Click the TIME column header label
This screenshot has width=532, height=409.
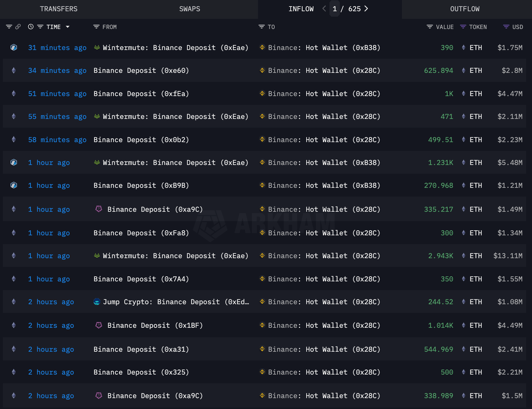tap(54, 27)
